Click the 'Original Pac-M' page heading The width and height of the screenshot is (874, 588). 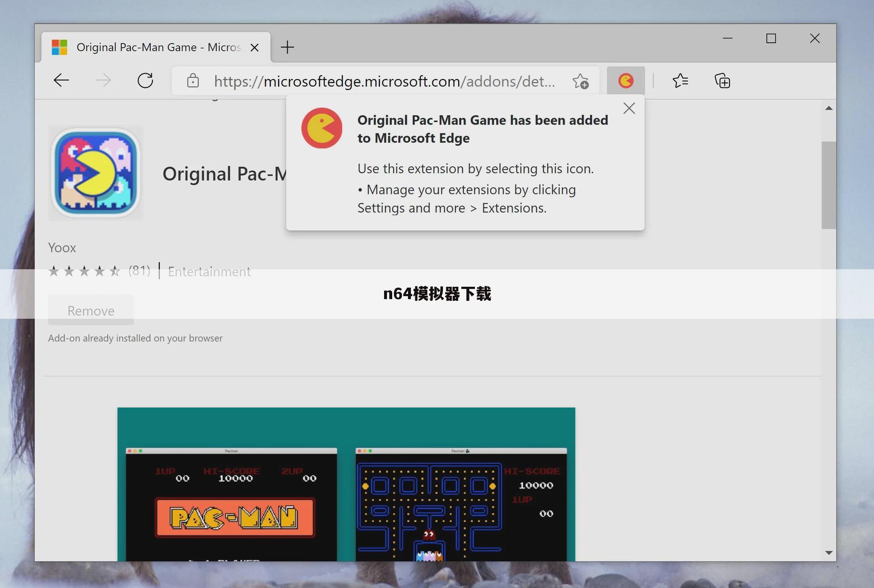click(x=224, y=174)
